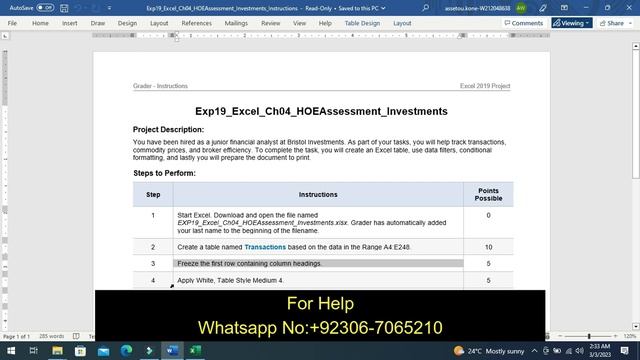Screen dimensions: 640x360
Task: Click the Comments button
Action: 524,23
